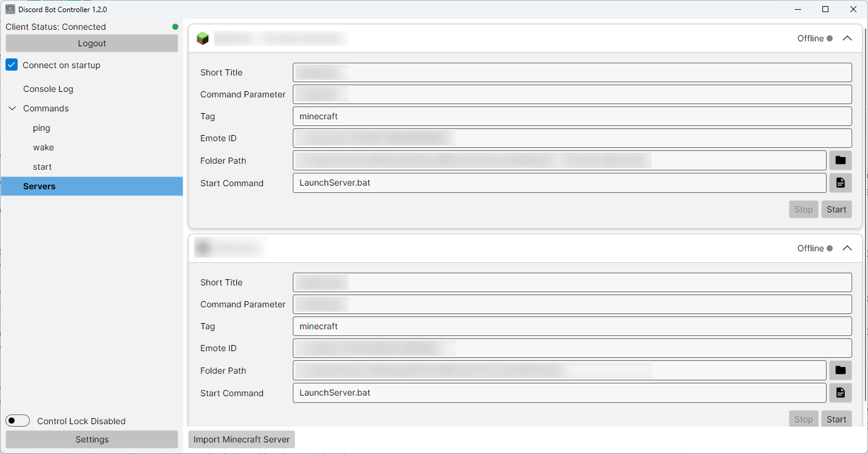Click second server's Short Title field

(x=572, y=282)
